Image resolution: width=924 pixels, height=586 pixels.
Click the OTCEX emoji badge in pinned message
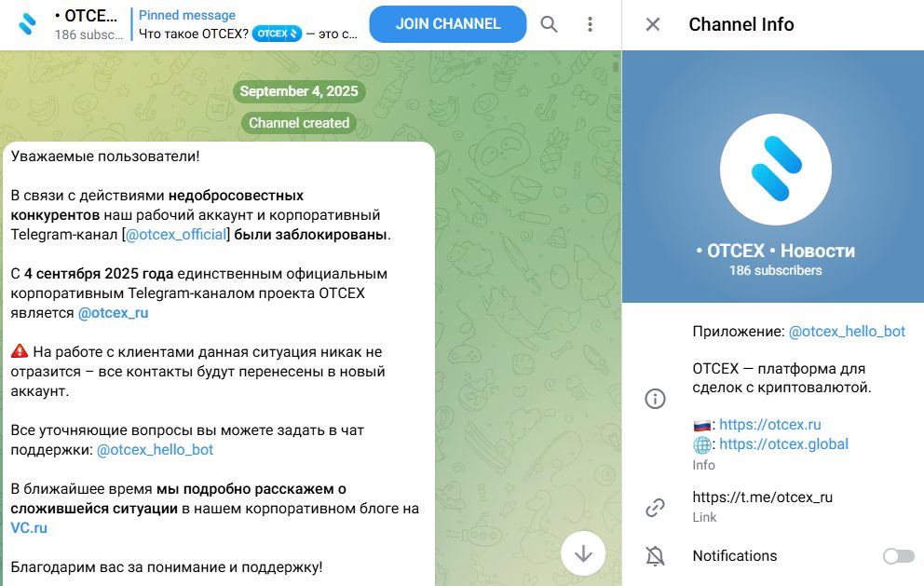pos(277,34)
